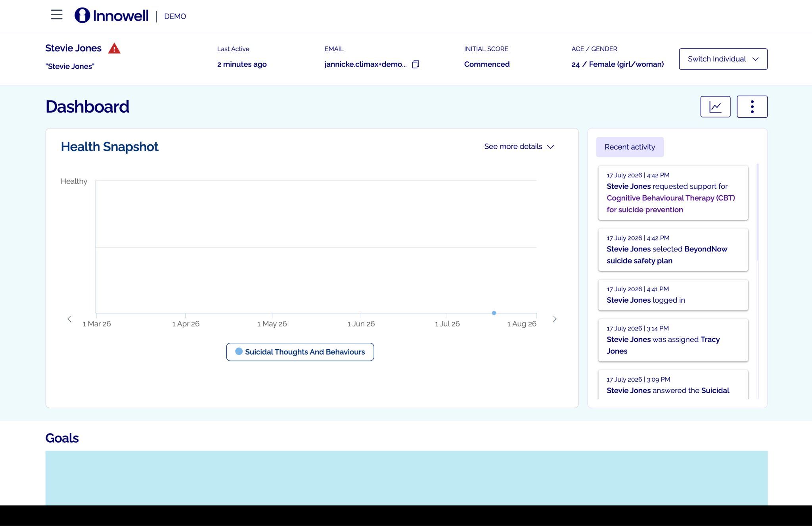Click the "Stevie Jones" quoted nickname text
Viewport: 812px width, 526px height.
(x=70, y=66)
